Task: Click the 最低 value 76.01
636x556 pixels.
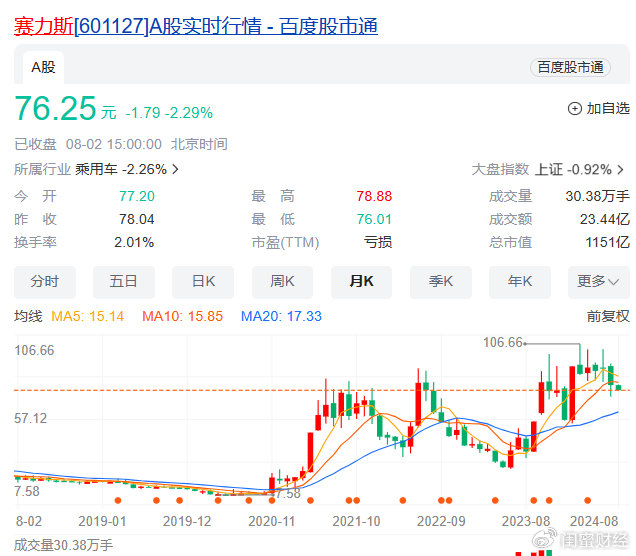Action: pyautogui.click(x=374, y=219)
